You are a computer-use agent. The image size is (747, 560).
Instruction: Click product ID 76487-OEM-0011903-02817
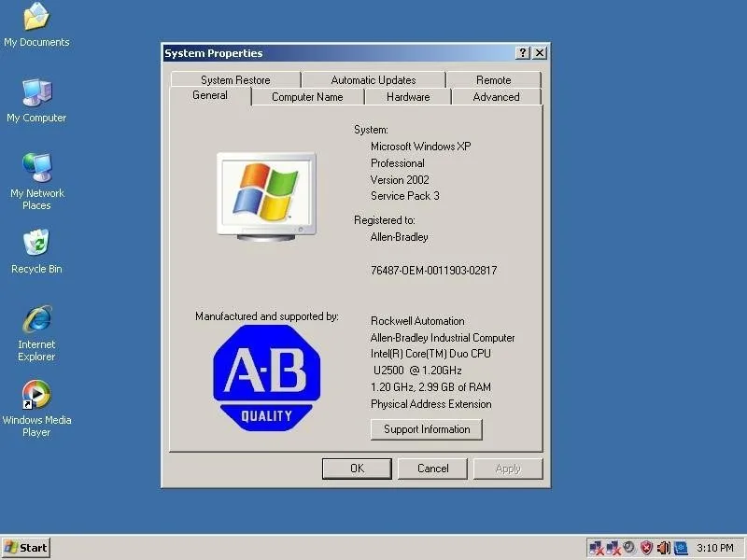(433, 271)
